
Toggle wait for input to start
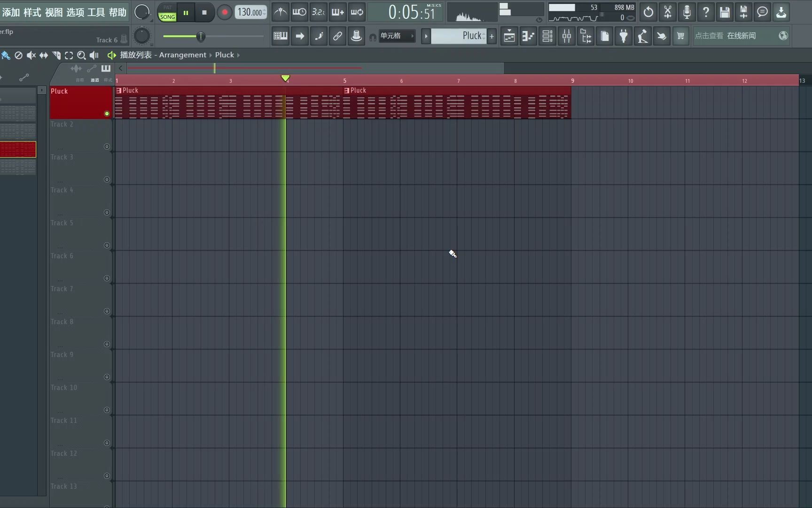click(x=299, y=12)
